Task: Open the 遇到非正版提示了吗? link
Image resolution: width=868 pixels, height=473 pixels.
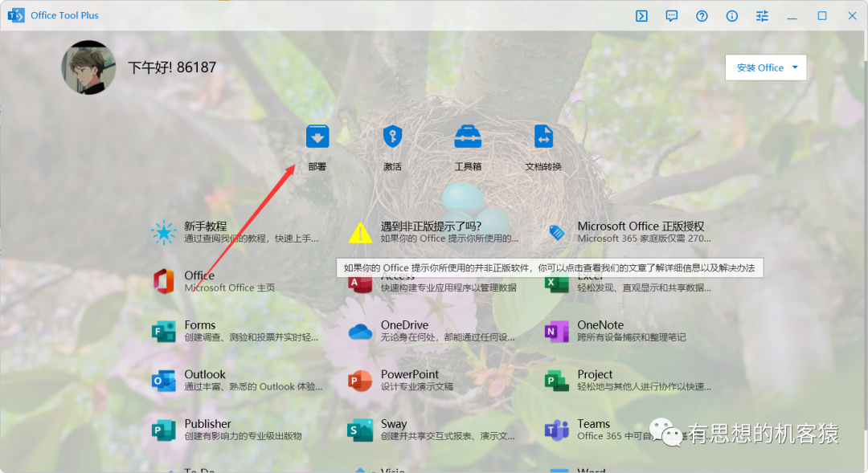Action: (x=431, y=226)
